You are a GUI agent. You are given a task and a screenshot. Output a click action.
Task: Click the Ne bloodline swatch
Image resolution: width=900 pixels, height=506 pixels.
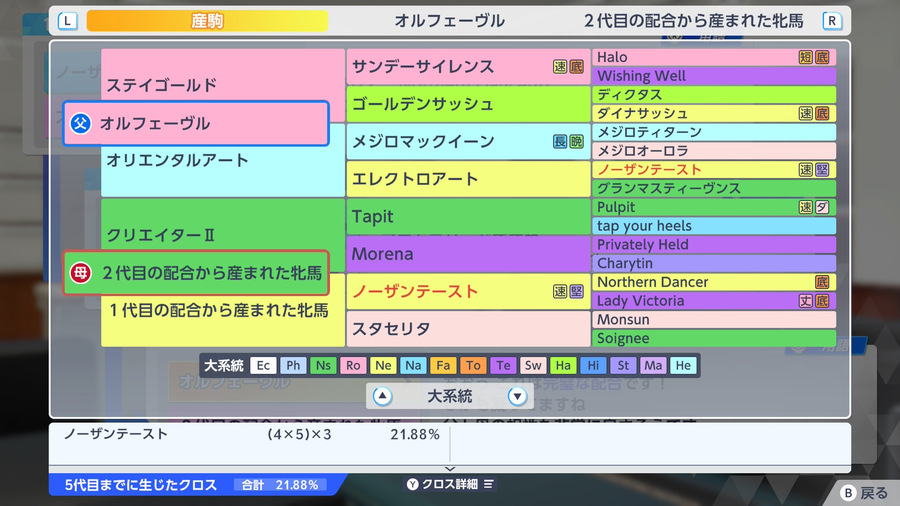tap(383, 365)
